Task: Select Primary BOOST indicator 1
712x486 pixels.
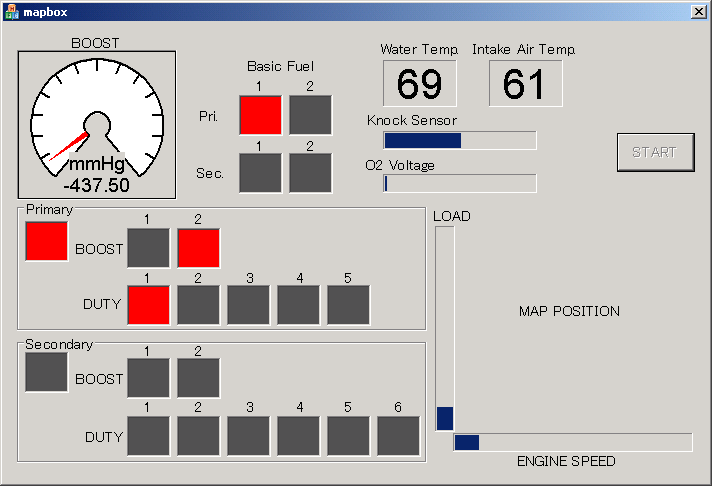Action: point(148,248)
